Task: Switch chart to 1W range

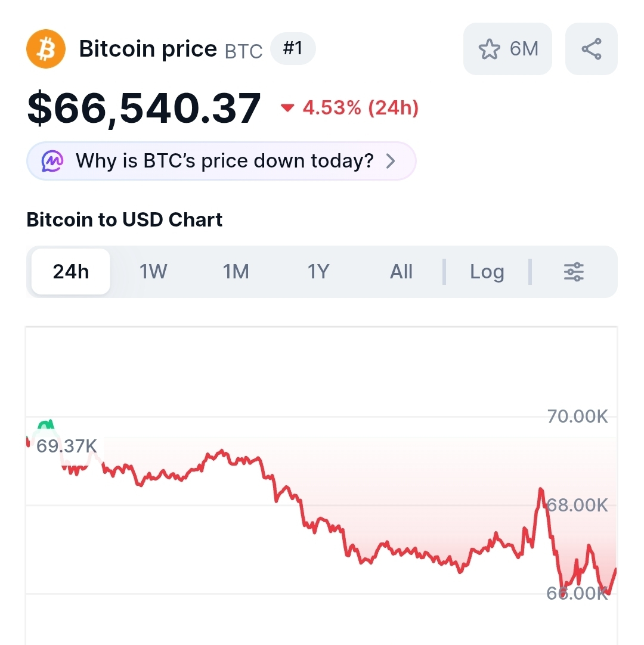Action: [x=153, y=272]
